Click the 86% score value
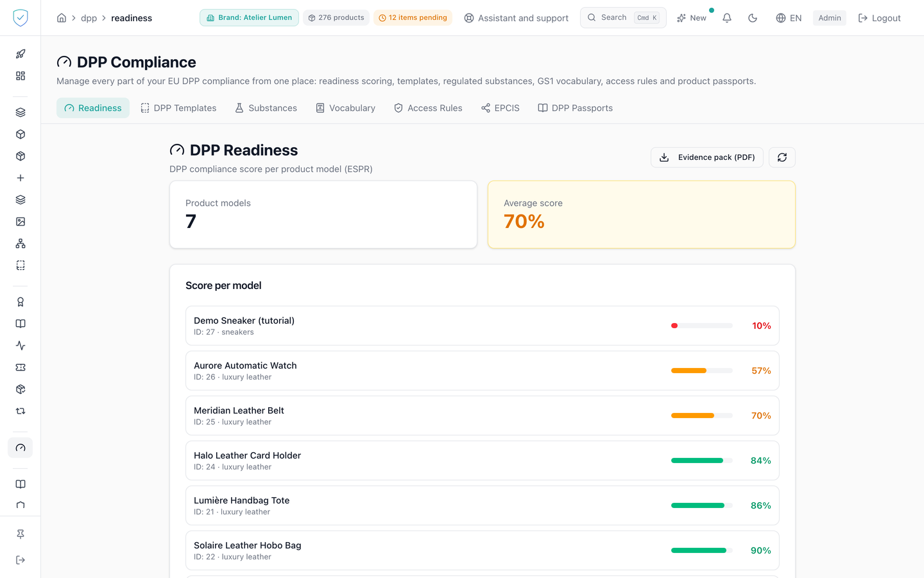 pyautogui.click(x=761, y=505)
